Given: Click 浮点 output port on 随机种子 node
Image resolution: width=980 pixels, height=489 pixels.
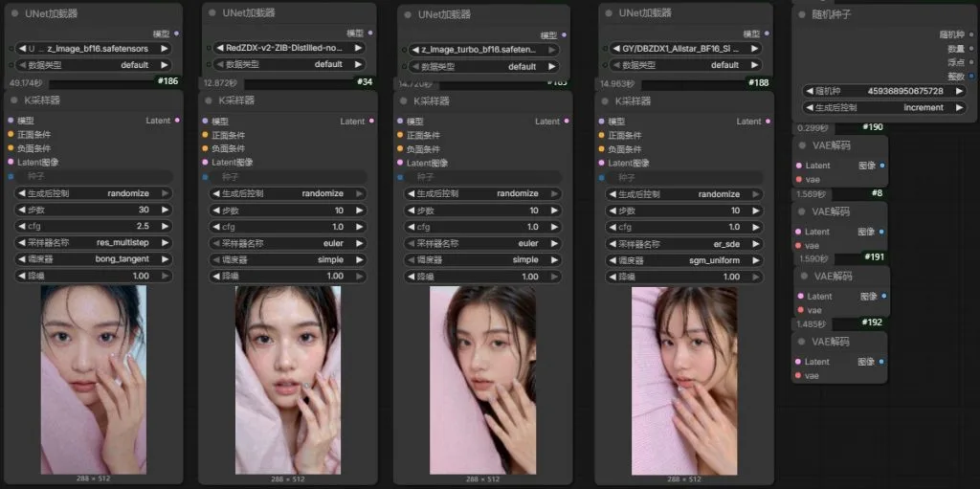Looking at the screenshot, I should pyautogui.click(x=970, y=62).
